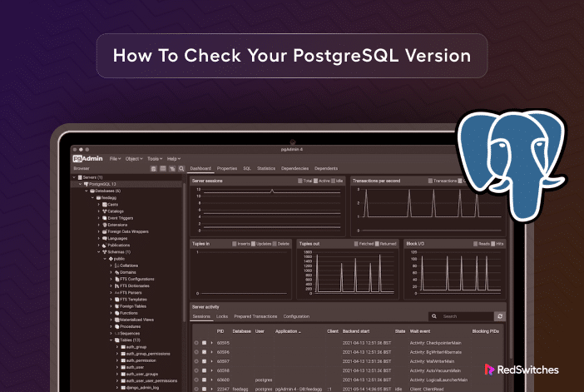The image size is (584, 392).
Task: Open the Prepared Transactions tab
Action: (x=255, y=316)
